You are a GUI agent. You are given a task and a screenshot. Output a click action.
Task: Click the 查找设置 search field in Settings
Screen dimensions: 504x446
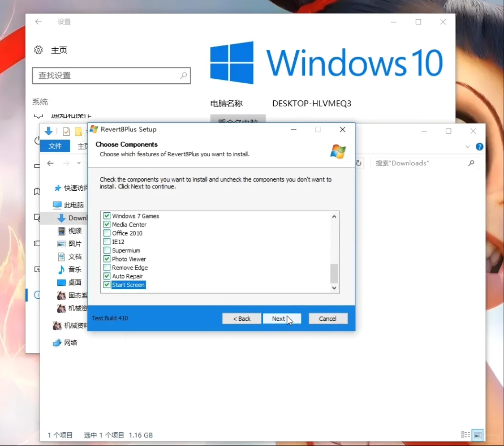click(x=111, y=76)
